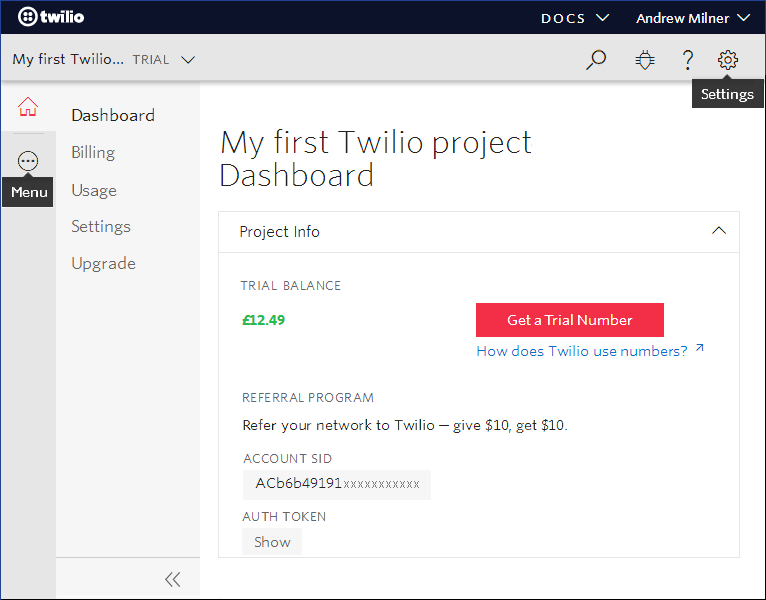Click the REFERRAL PROGRAM label
The image size is (766, 600).
coord(308,398)
